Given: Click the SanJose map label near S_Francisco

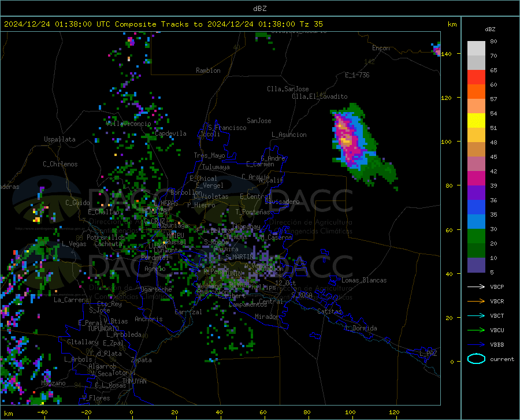Looking at the screenshot, I should (x=259, y=121).
